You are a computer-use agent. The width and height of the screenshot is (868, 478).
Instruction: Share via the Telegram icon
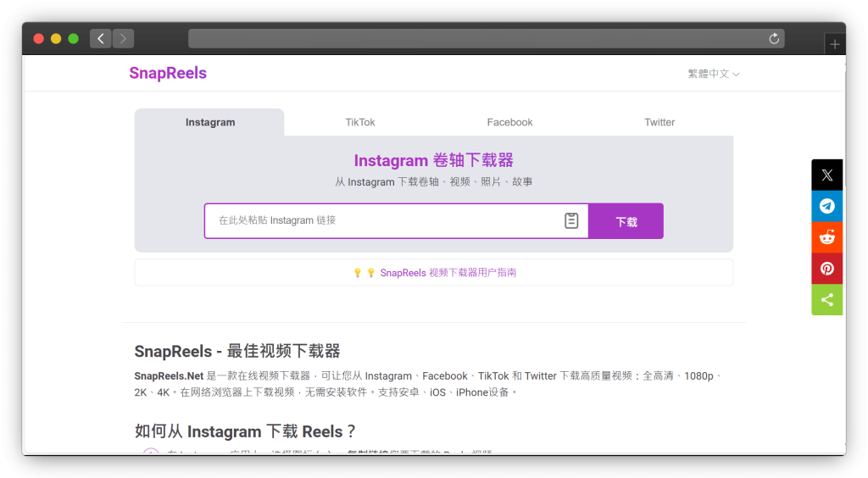coord(827,206)
